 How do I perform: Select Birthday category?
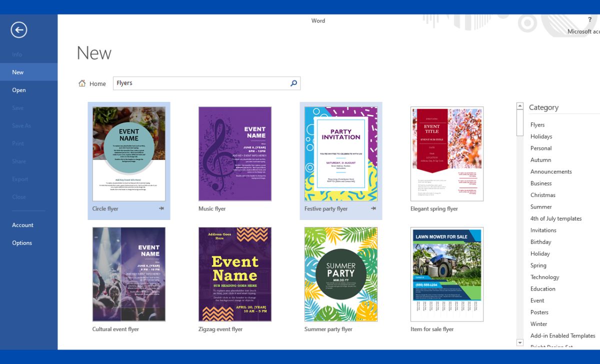click(541, 242)
